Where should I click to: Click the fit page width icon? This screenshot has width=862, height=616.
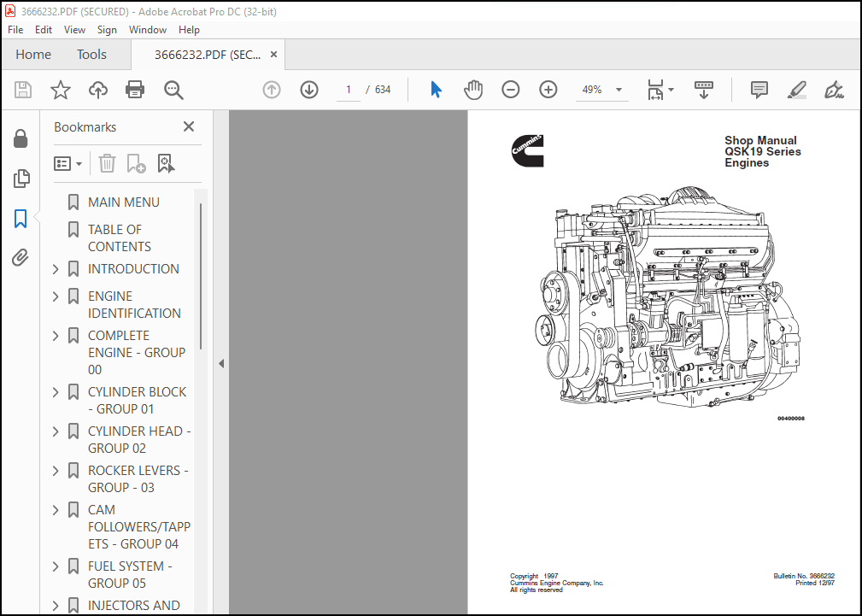655,90
